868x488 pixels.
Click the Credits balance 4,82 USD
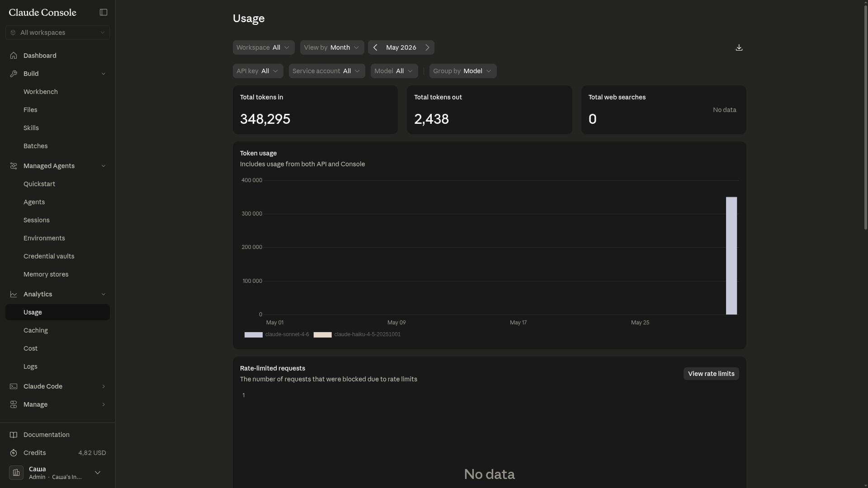92,453
